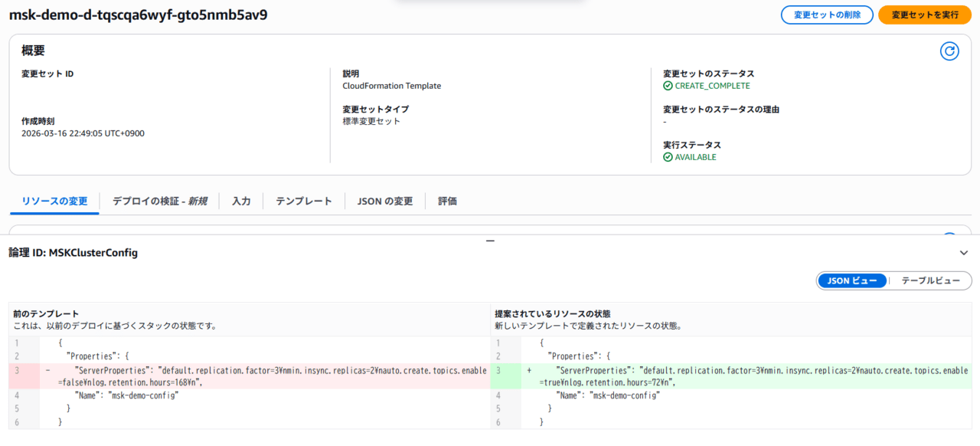This screenshot has width=980, height=446.
Task: Click the minus marker on the removed line
Action: (47, 370)
